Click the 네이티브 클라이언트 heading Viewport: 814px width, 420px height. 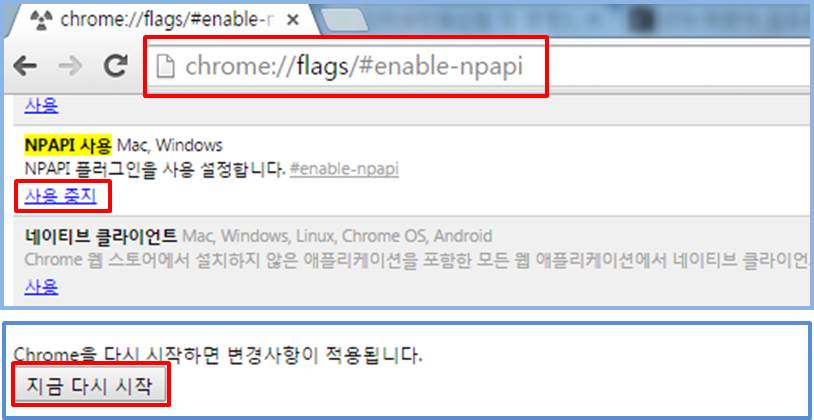(101, 236)
